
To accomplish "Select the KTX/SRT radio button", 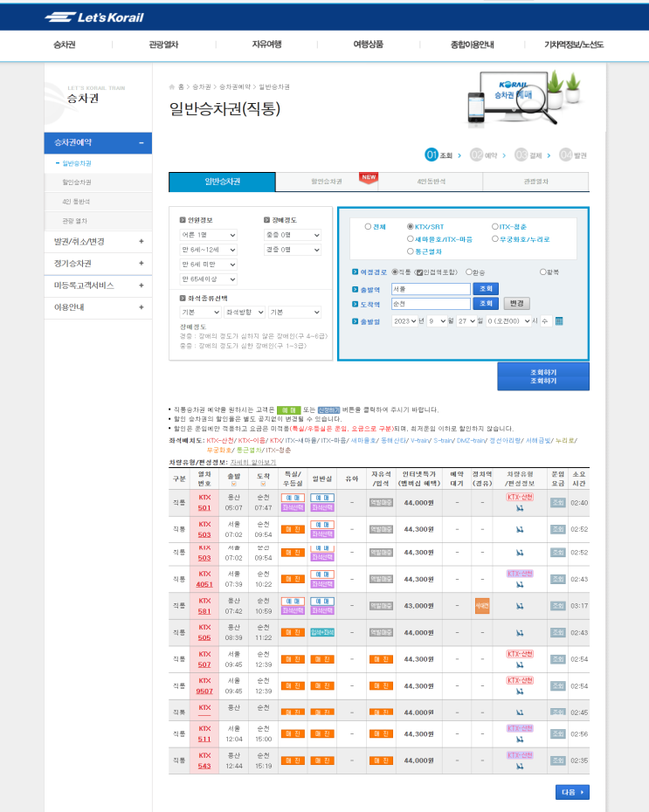I will (411, 227).
